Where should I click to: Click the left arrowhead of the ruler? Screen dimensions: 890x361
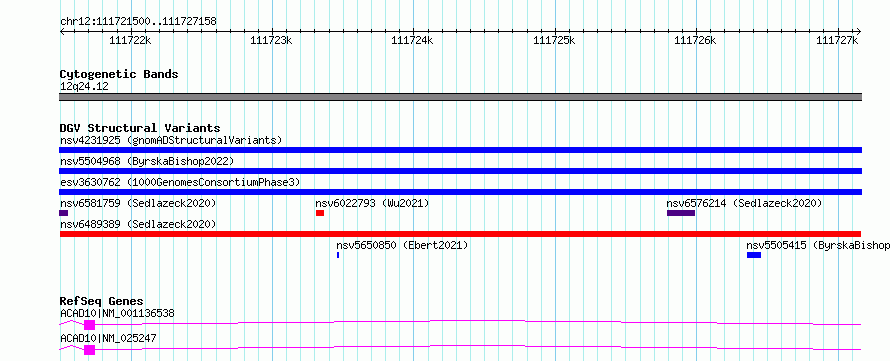tap(62, 32)
